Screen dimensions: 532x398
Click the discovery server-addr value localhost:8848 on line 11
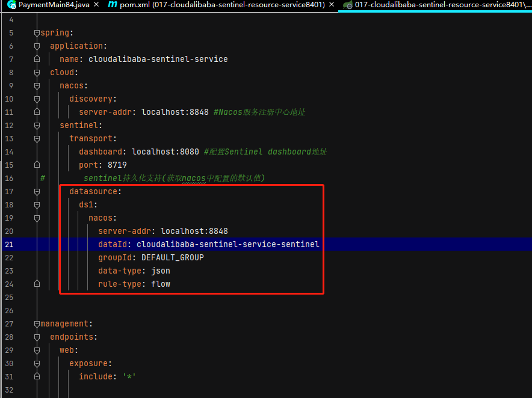tap(175, 112)
